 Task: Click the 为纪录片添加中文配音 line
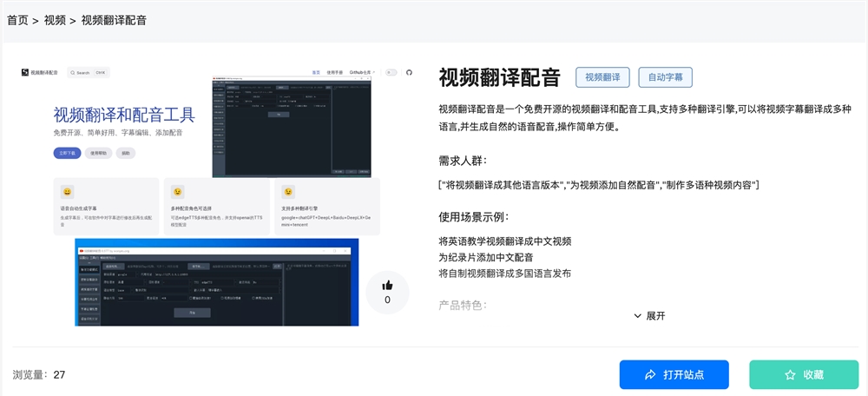point(485,258)
